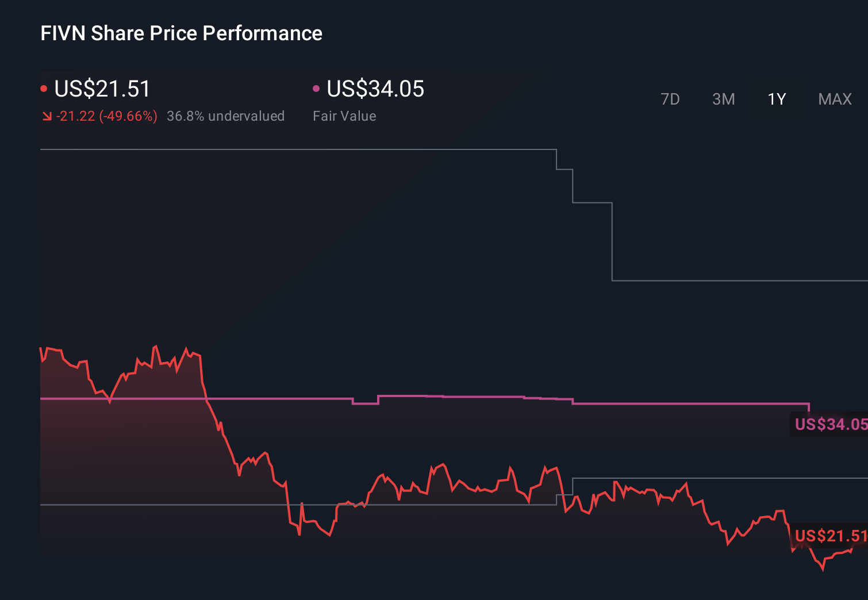
Task: Click the FIVN Share Price Performance title
Action: pos(180,33)
